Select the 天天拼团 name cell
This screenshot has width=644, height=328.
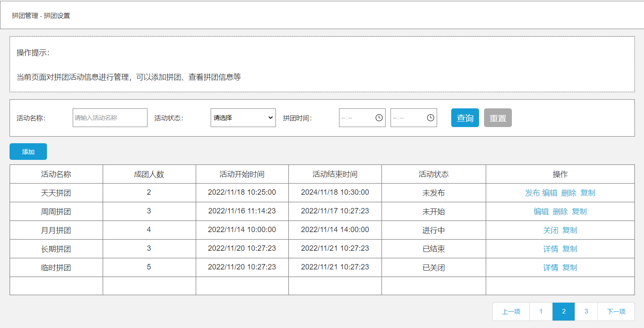tap(56, 193)
